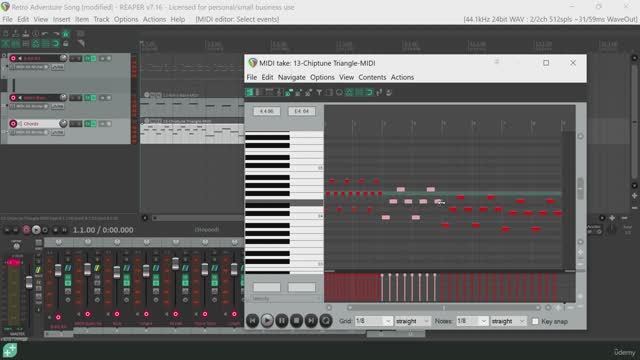
Task: Toggle the metronome icon in main toolbar
Action: [65, 34]
